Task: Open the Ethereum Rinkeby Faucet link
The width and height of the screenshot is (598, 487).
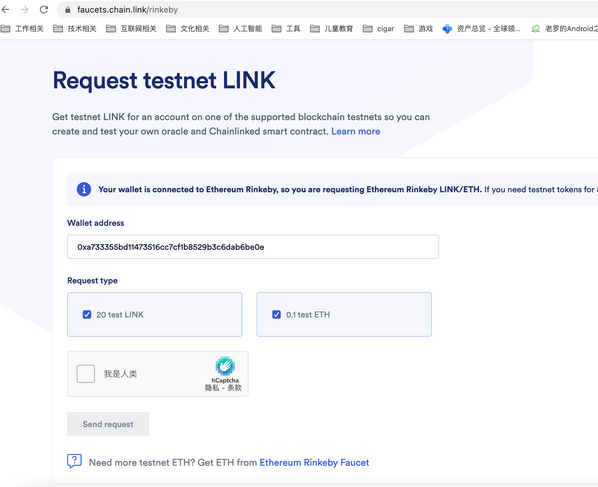Action: 314,463
